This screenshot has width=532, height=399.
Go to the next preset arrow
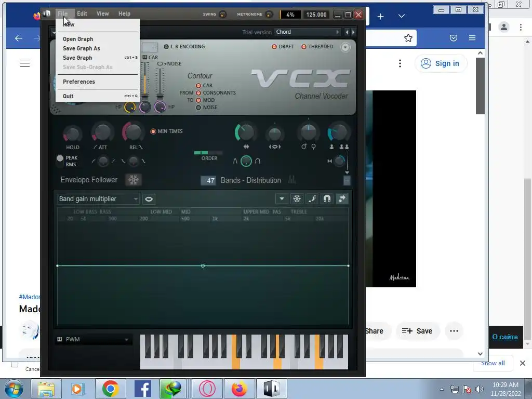click(x=353, y=32)
